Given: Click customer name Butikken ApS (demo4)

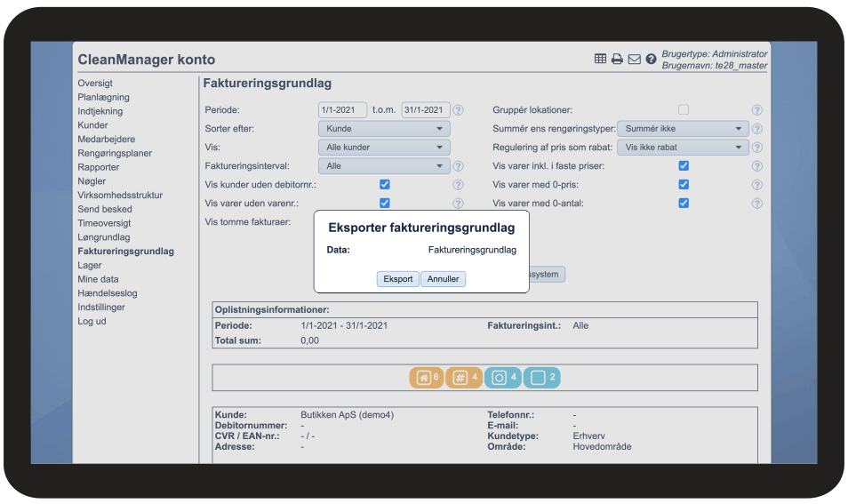Looking at the screenshot, I should 348,415.
